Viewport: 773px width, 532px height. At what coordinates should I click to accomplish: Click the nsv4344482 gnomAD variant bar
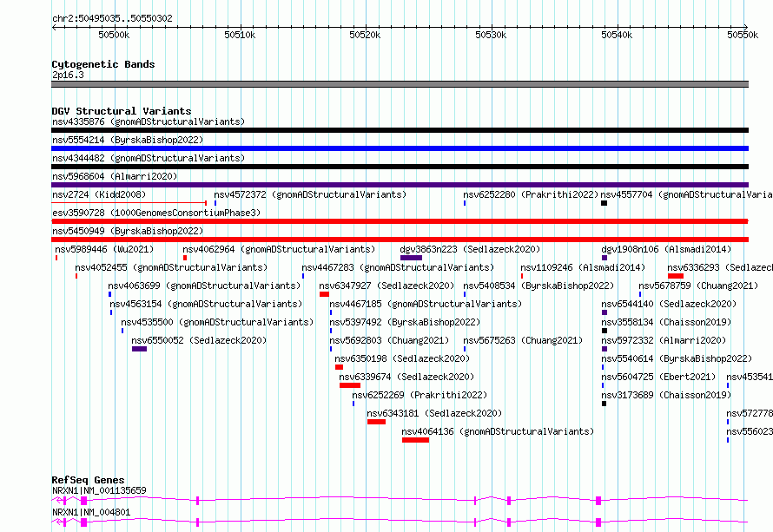[400, 167]
